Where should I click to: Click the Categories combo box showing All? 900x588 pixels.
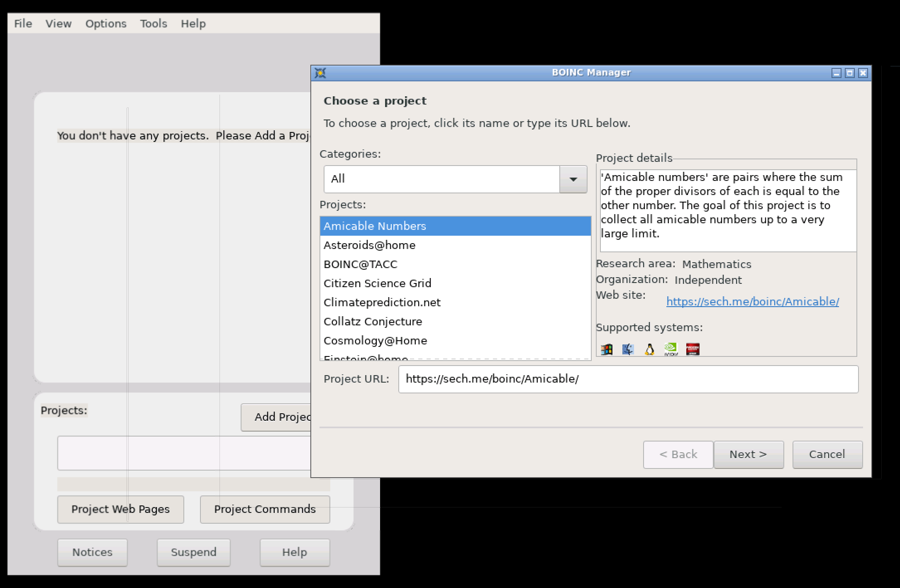455,179
